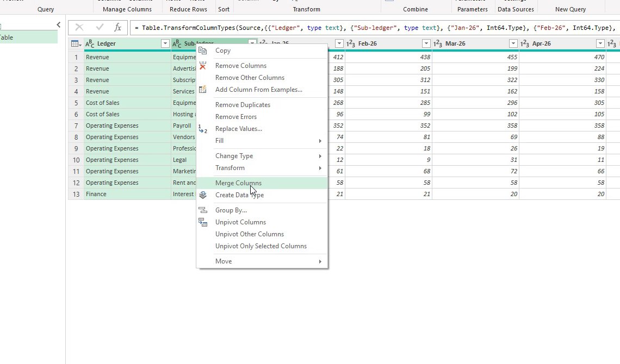Choose Add Column From Examples

[262, 90]
